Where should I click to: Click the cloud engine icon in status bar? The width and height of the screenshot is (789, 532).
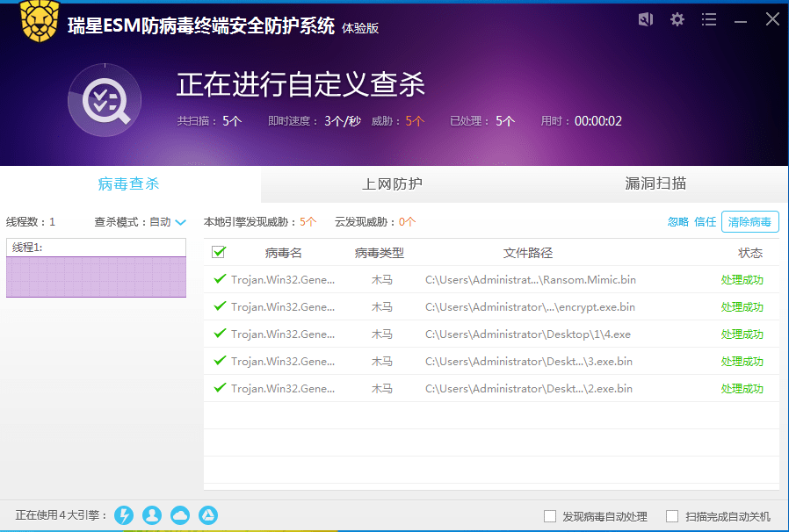coord(180,515)
